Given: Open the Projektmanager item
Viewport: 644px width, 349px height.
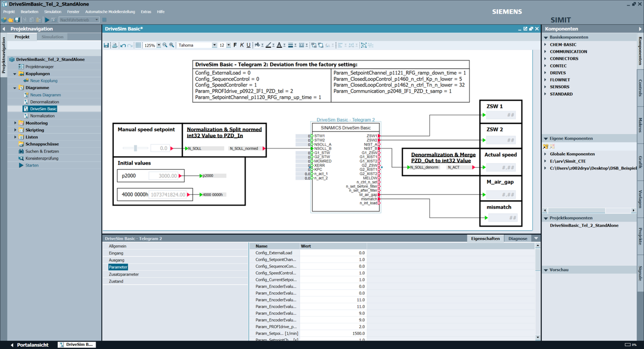Looking at the screenshot, I should coord(39,66).
